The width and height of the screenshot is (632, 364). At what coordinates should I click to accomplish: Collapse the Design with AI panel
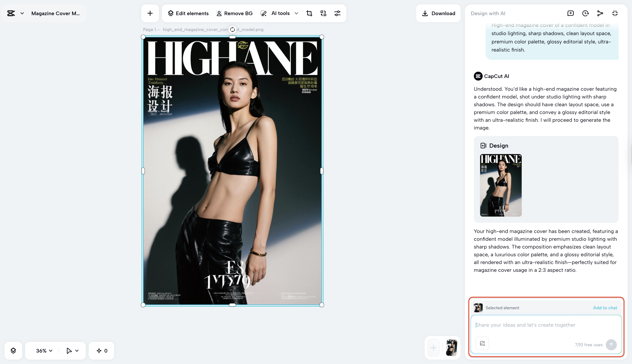pos(615,13)
